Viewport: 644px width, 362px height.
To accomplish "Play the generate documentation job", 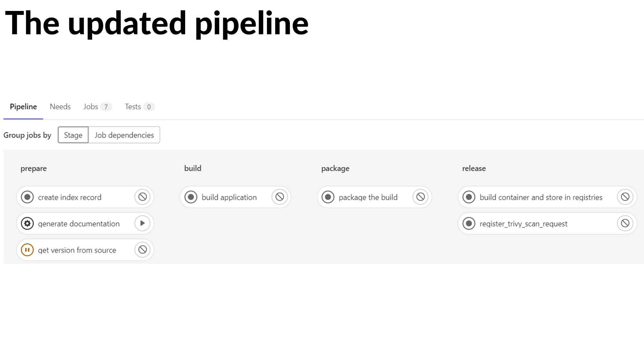I will coord(142,223).
